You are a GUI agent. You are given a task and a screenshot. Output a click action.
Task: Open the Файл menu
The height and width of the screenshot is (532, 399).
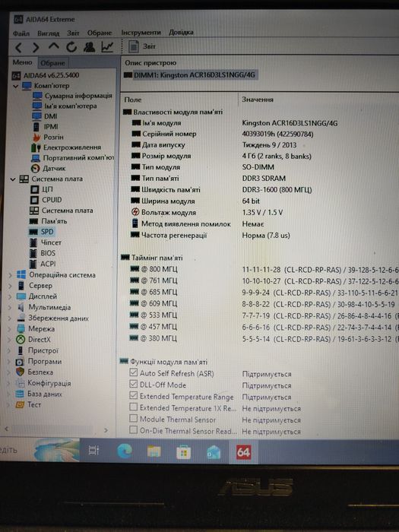(x=21, y=33)
